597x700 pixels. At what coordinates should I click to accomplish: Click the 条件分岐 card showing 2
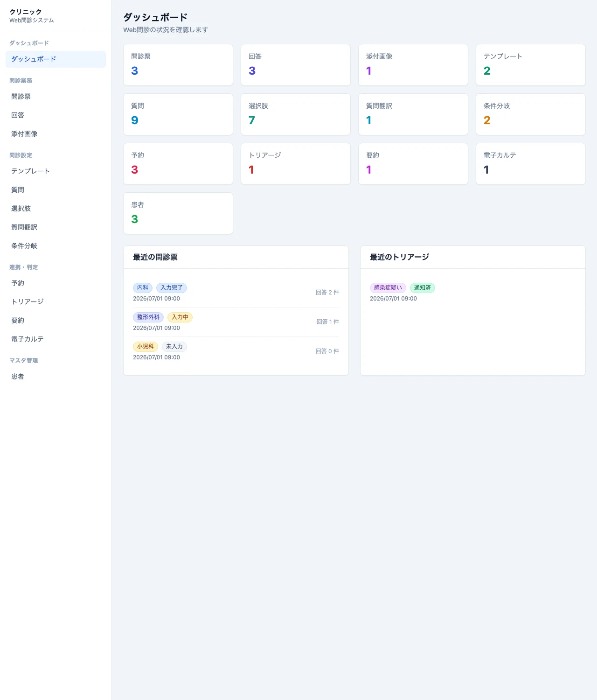531,114
